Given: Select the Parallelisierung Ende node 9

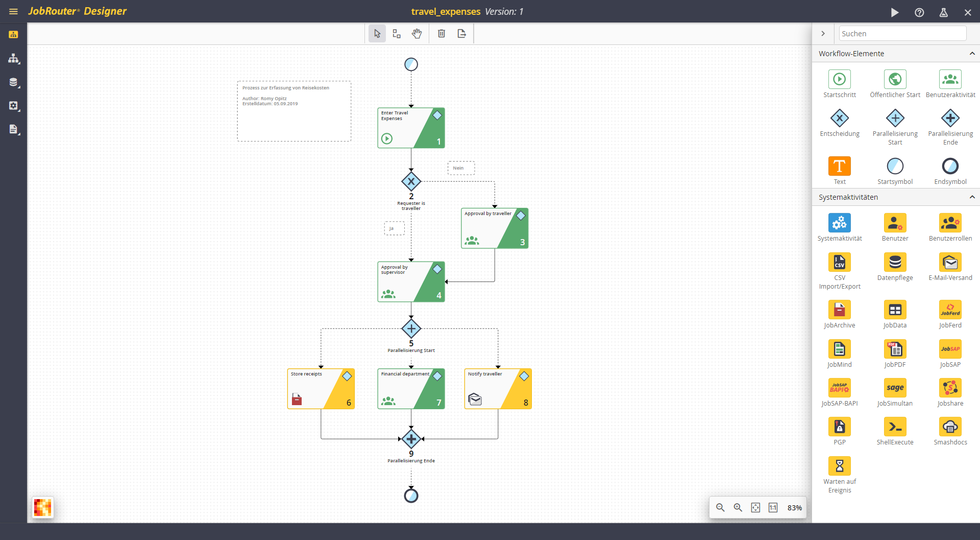Looking at the screenshot, I should (x=411, y=439).
